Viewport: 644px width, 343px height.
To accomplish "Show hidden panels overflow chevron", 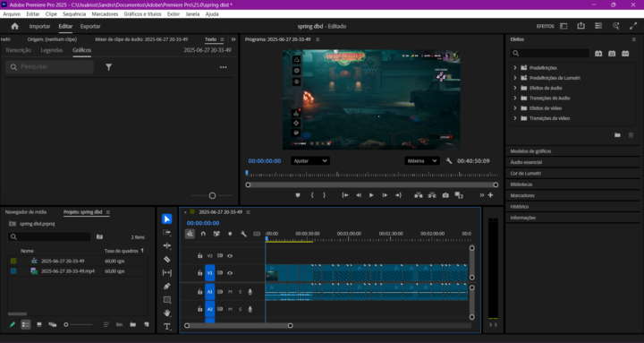I will (x=233, y=39).
